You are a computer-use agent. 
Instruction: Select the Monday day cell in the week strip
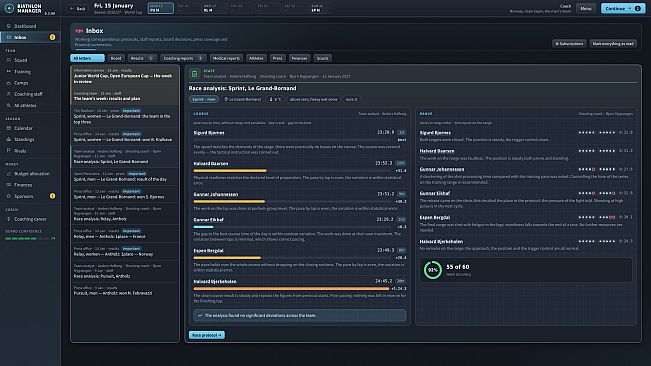[x=161, y=8]
